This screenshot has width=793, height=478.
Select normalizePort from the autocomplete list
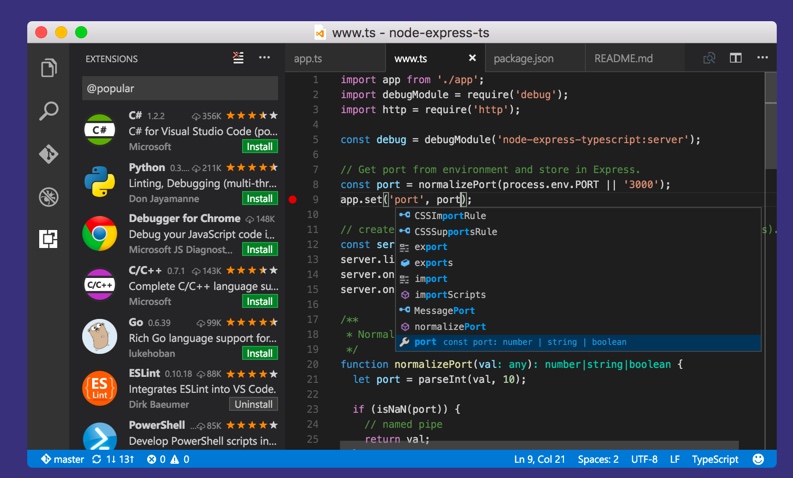450,326
